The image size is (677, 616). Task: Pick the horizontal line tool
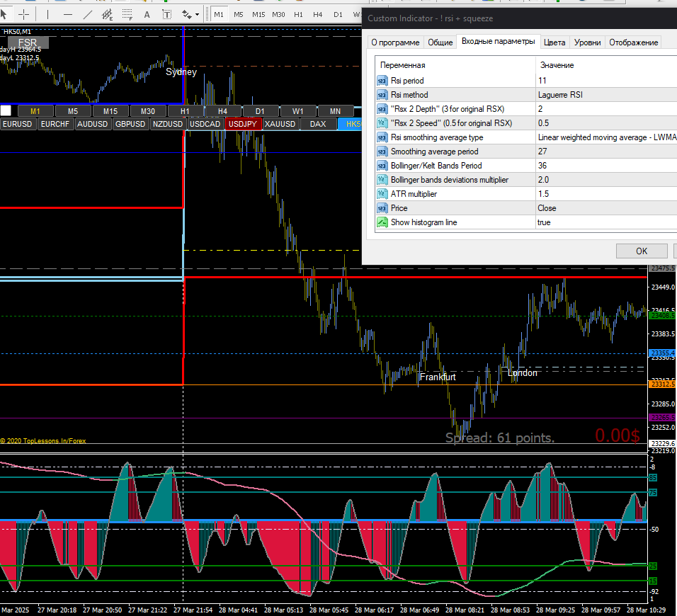(x=68, y=14)
